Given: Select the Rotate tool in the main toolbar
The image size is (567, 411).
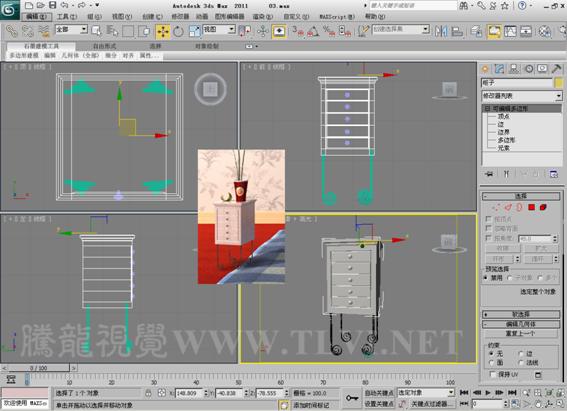Looking at the screenshot, I should (x=178, y=31).
